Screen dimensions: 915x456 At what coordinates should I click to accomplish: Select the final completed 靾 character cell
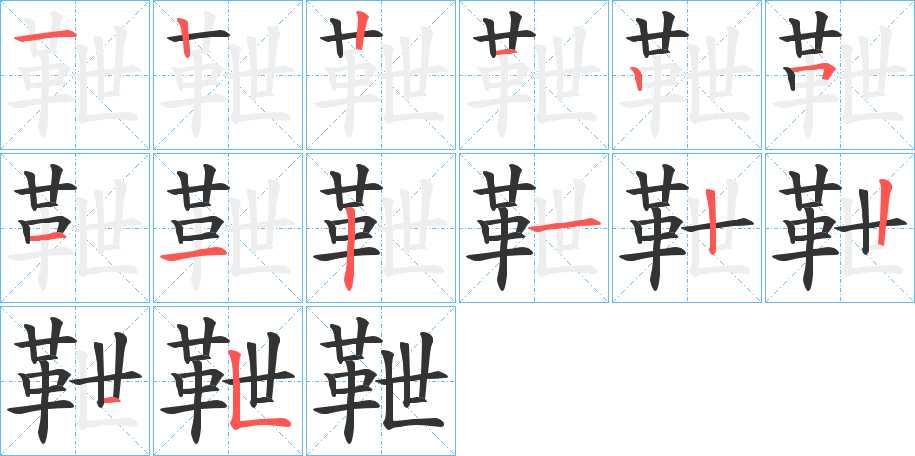click(381, 381)
